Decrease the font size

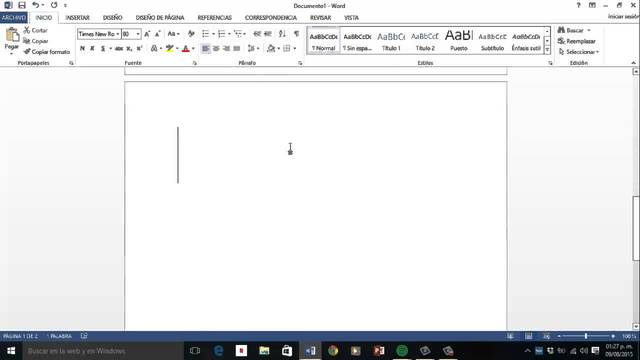(158, 34)
